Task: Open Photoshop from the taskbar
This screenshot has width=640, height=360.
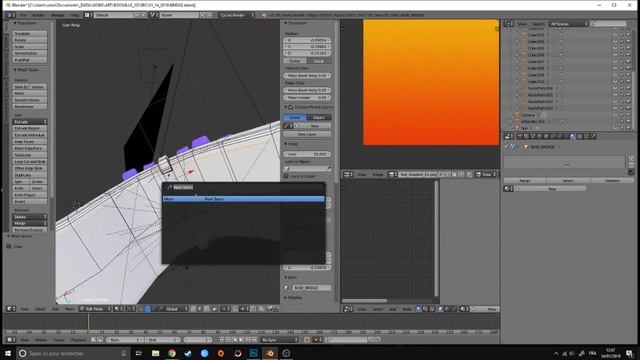Action: (x=253, y=353)
